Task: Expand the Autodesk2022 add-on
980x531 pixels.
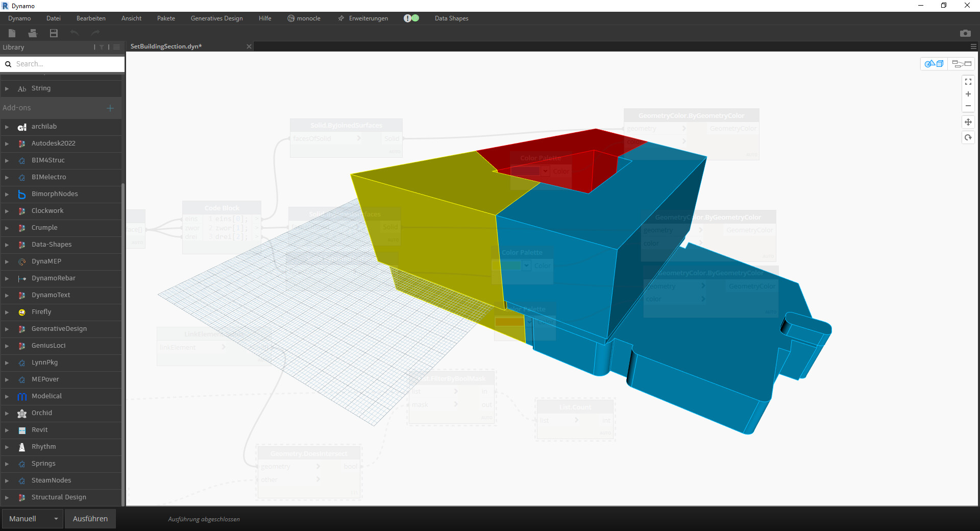Action: [x=7, y=144]
